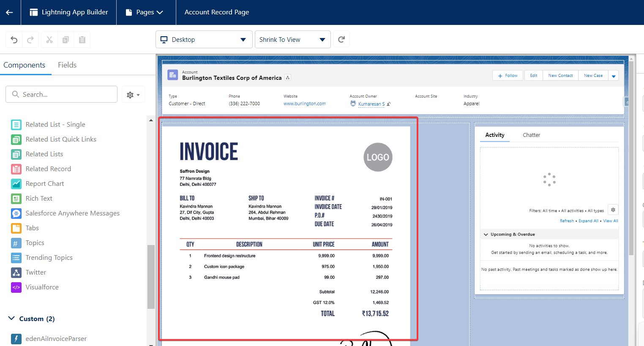Select the Visualforce component
This screenshot has height=346, width=644.
tap(42, 287)
